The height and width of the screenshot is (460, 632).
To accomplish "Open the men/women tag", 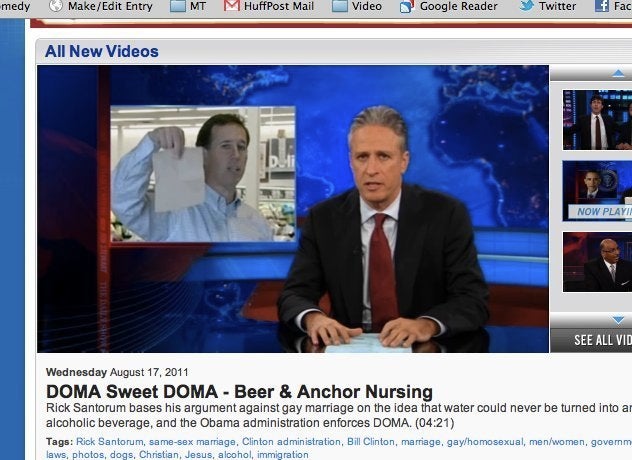I will [557, 442].
